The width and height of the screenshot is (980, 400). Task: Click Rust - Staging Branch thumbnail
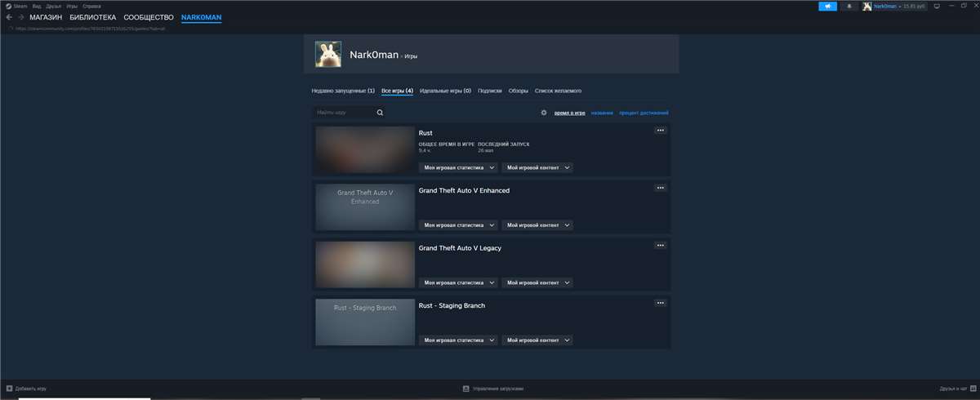click(x=365, y=322)
